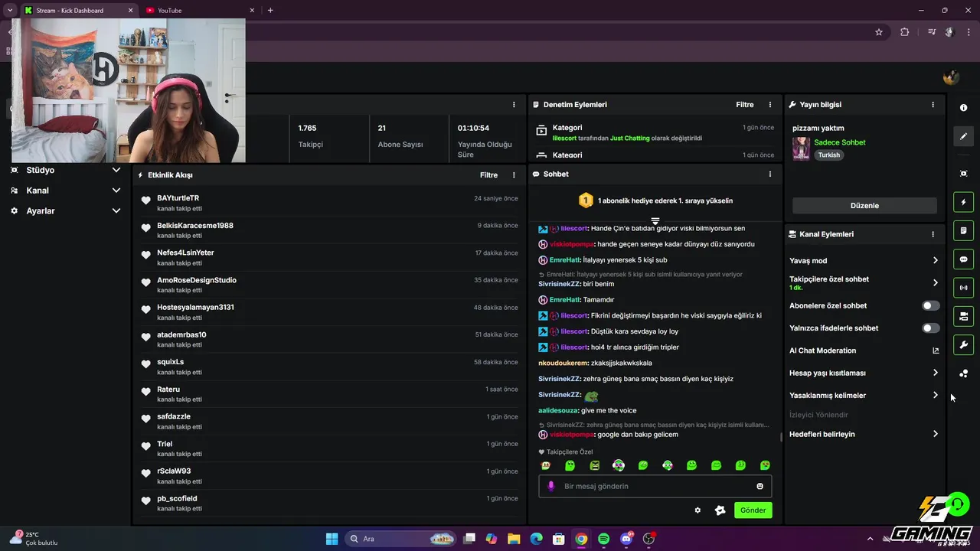The width and height of the screenshot is (980, 551).
Task: Toggle the lightning activity feed widget icon
Action: pyautogui.click(x=963, y=202)
